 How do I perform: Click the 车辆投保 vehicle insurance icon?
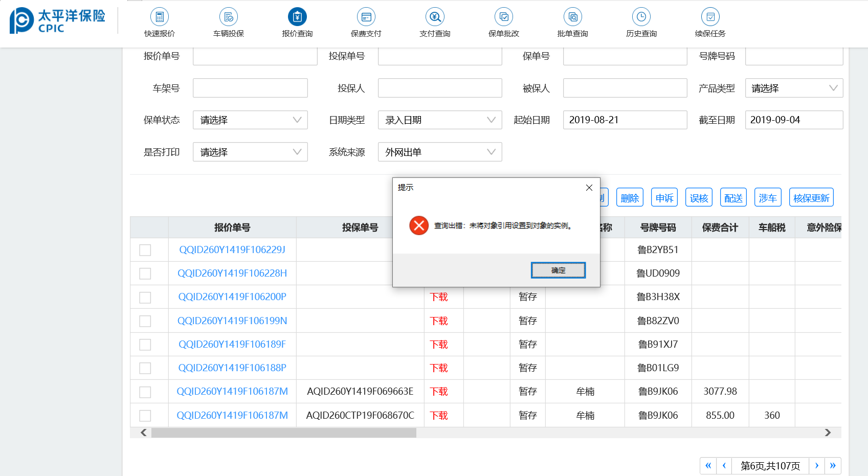229,17
